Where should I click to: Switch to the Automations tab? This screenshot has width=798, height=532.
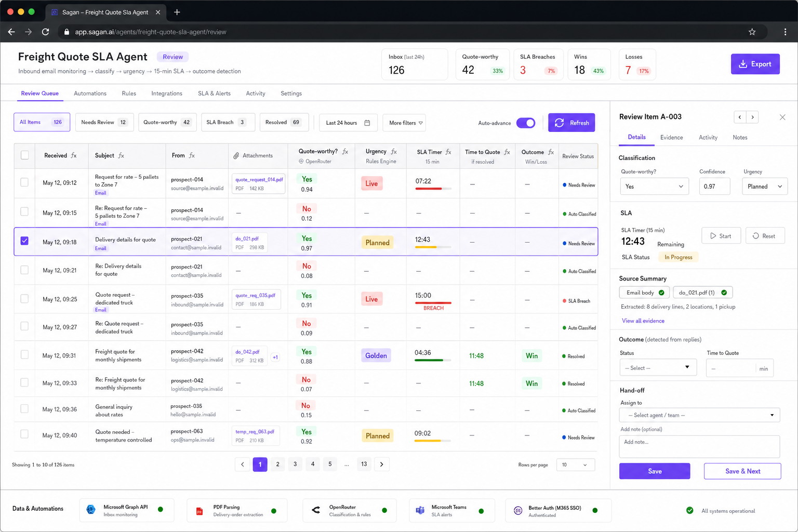coord(90,94)
